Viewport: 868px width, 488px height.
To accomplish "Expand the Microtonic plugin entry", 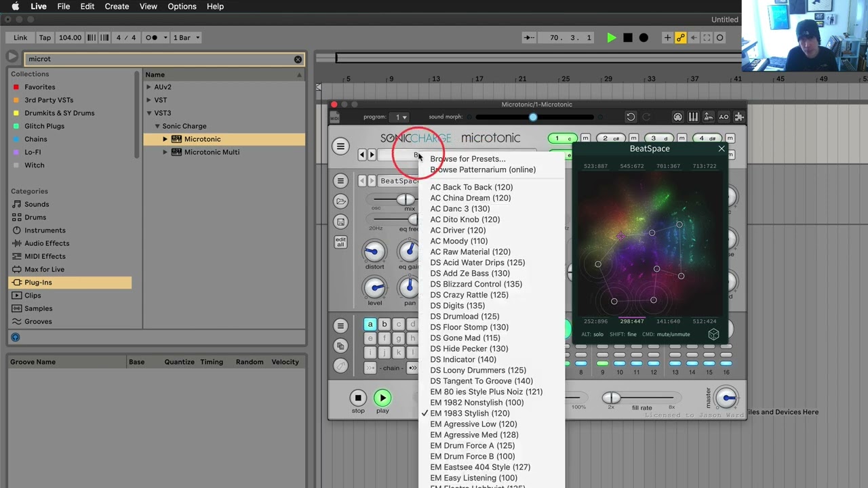I will click(165, 139).
